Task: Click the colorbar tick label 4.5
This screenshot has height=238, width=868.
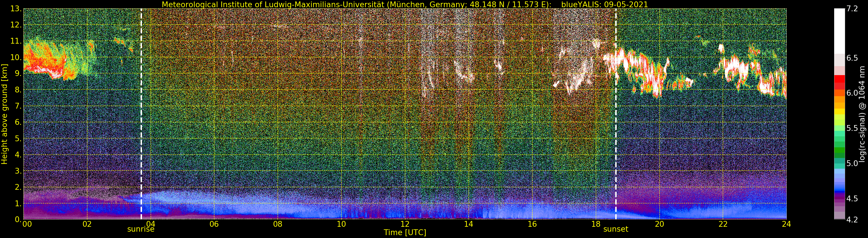Action: point(852,199)
